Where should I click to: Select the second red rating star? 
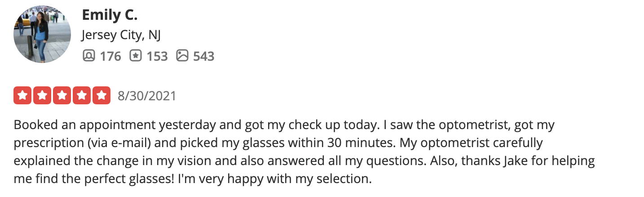click(42, 95)
